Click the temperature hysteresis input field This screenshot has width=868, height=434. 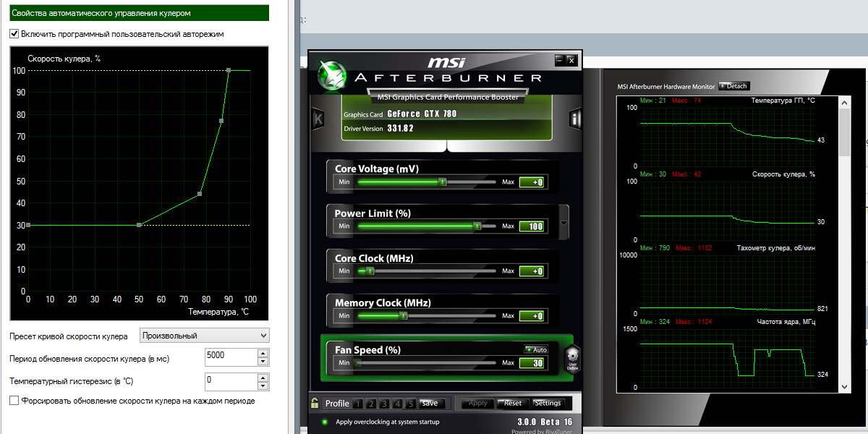click(x=230, y=380)
